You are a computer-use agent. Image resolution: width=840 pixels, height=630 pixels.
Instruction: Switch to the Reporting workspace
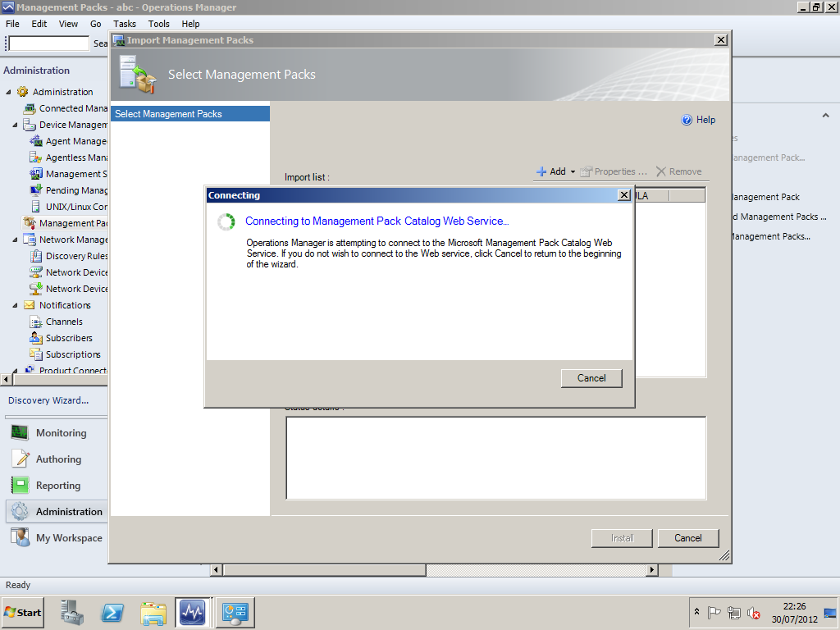[x=57, y=486]
